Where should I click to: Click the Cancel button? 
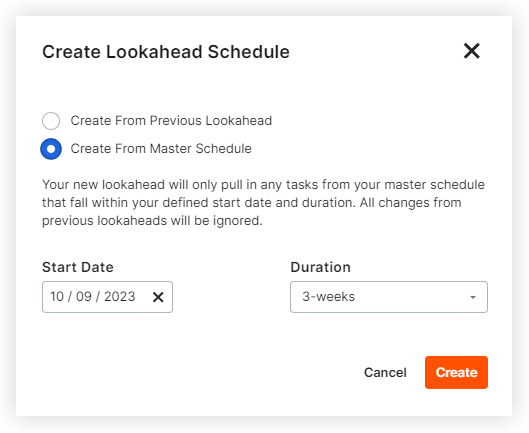pos(385,373)
